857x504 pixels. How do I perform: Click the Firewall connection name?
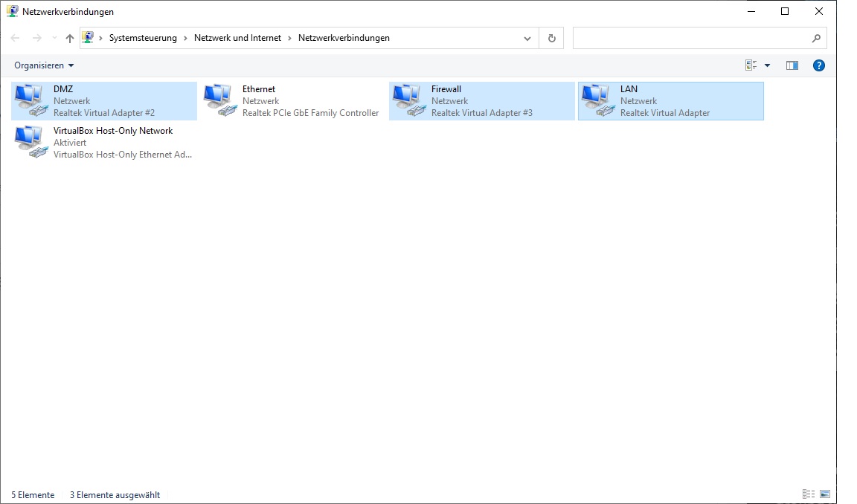point(446,89)
